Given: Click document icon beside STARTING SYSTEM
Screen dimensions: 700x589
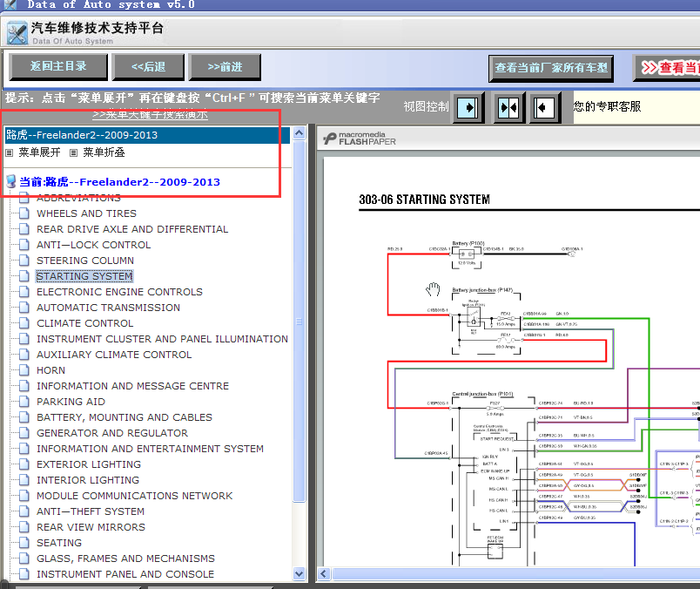Looking at the screenshot, I should click(24, 275).
